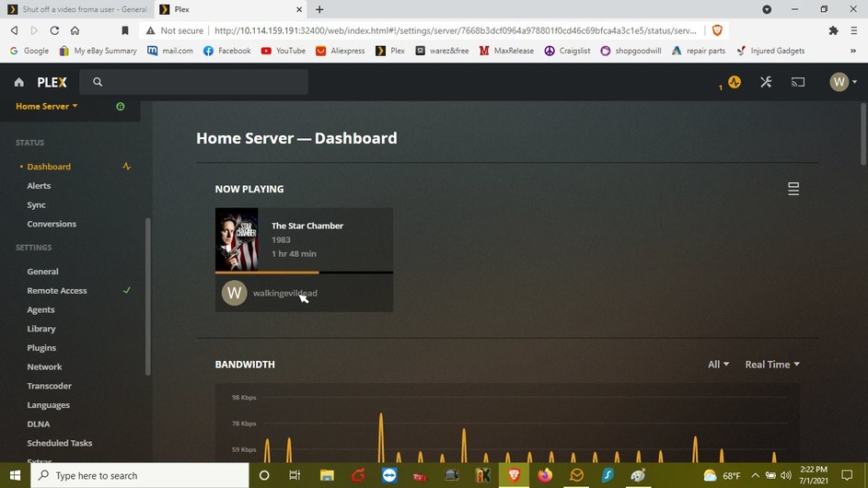Open Scheduled Tasks settings
The image size is (868, 488).
60,443
